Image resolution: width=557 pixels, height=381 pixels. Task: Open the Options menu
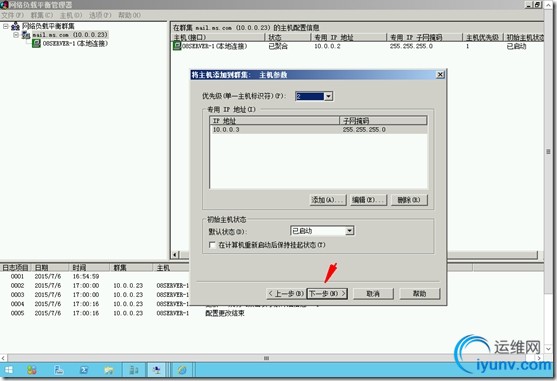100,15
